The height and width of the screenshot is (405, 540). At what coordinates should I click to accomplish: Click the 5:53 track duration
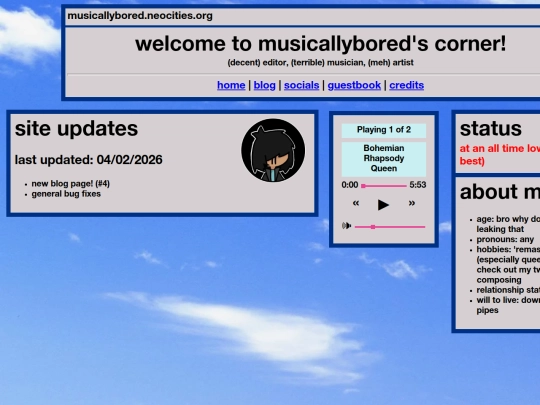pyautogui.click(x=418, y=185)
